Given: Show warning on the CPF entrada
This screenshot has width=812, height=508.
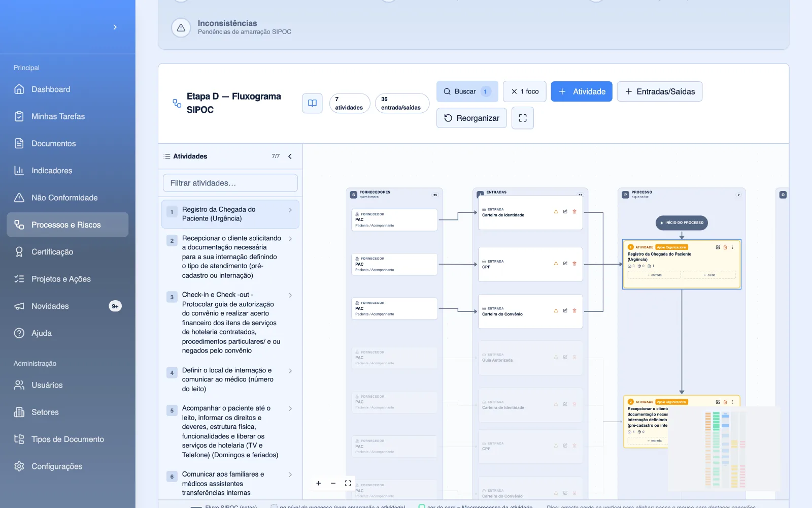Looking at the screenshot, I should click(556, 264).
